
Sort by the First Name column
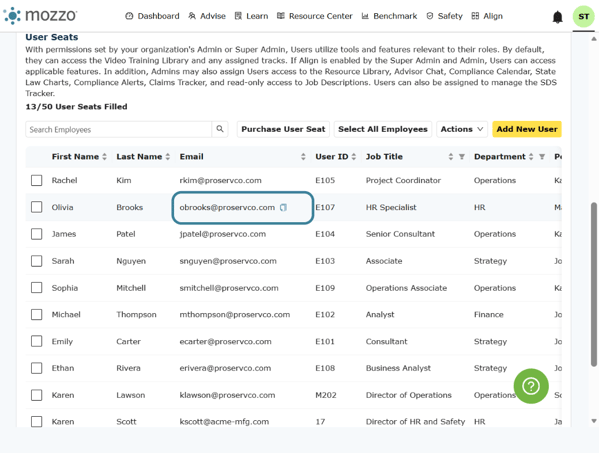[104, 157]
